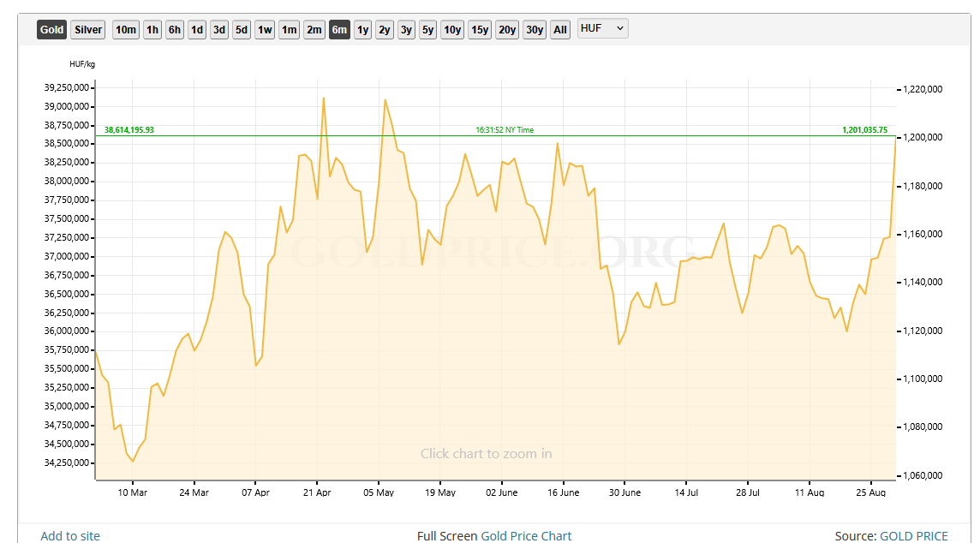Click the 1,180,000 right axis value
The image size is (980, 543).
[x=923, y=186]
